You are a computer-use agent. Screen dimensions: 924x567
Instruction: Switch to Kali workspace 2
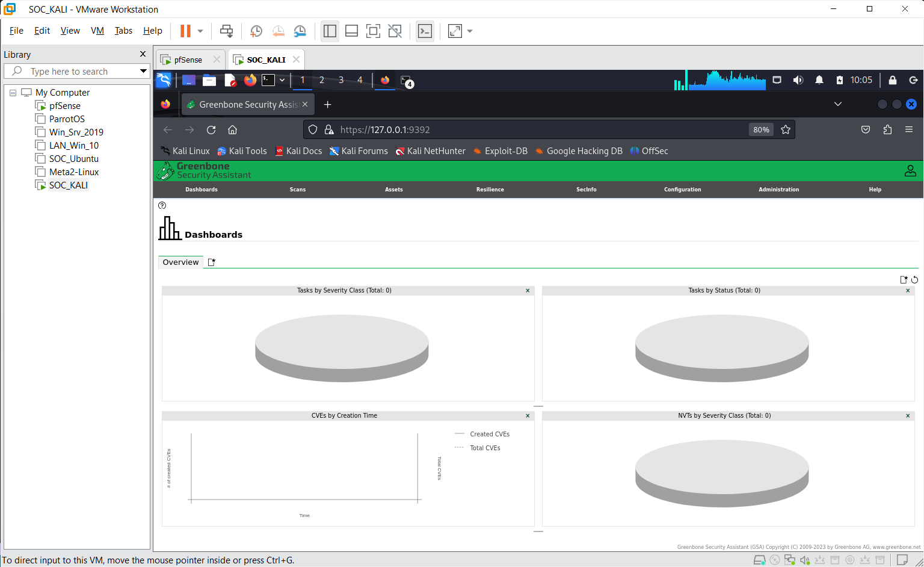pyautogui.click(x=322, y=80)
